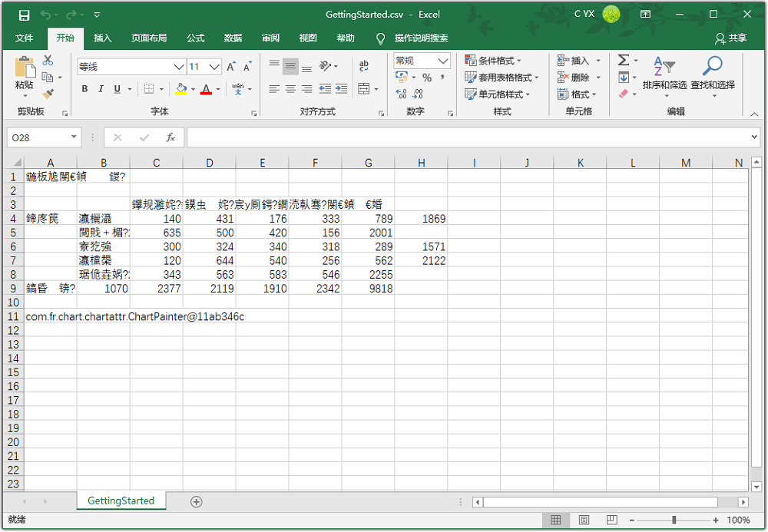This screenshot has width=768, height=532.
Task: Click merge and center icon
Action: tap(364, 89)
